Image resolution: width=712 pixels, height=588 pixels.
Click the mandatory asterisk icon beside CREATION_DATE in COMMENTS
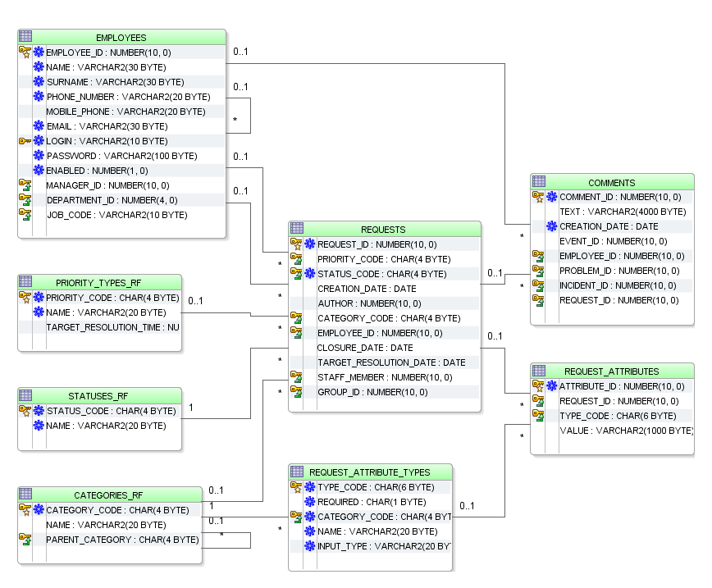552,226
